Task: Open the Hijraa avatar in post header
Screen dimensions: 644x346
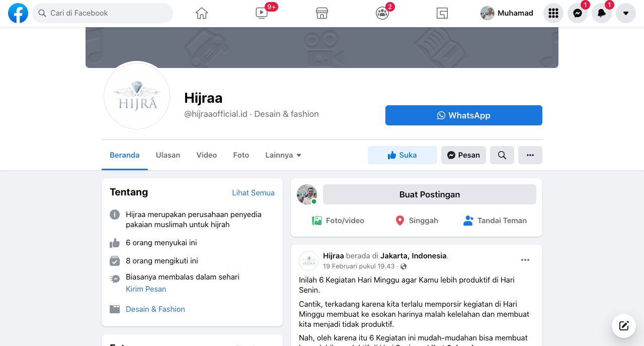Action: click(x=309, y=261)
